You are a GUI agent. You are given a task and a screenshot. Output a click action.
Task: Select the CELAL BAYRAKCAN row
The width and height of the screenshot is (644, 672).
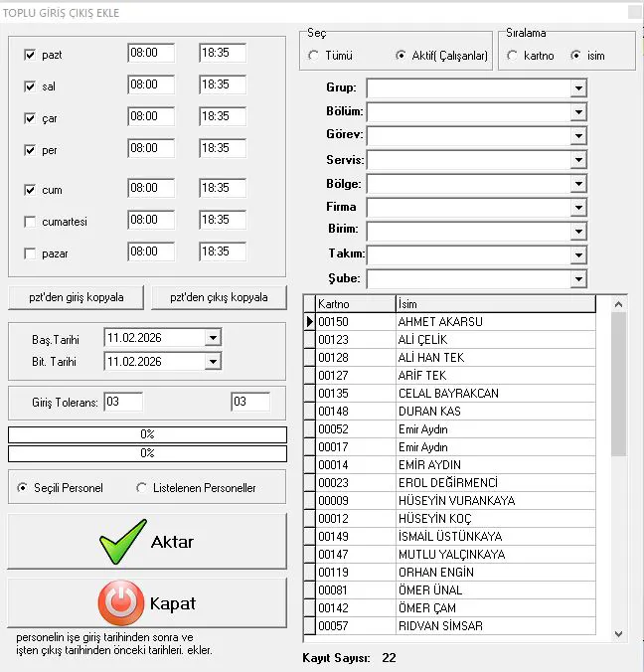coord(447,394)
